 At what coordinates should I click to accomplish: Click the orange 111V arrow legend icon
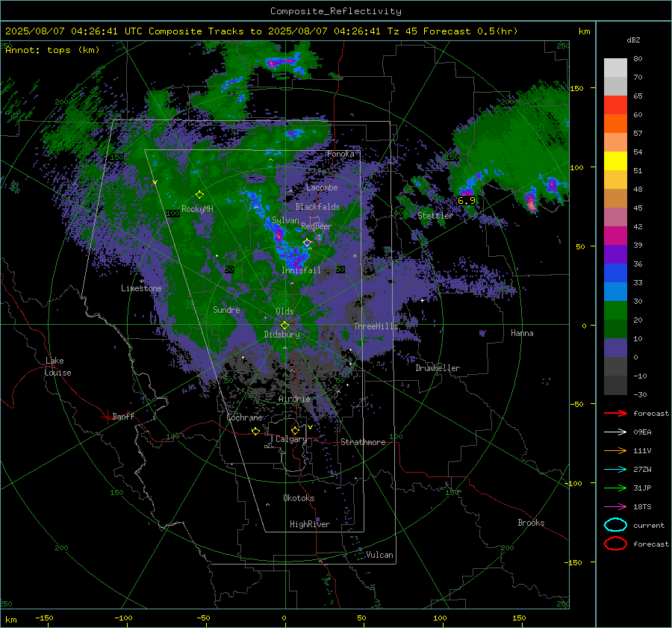coord(615,450)
